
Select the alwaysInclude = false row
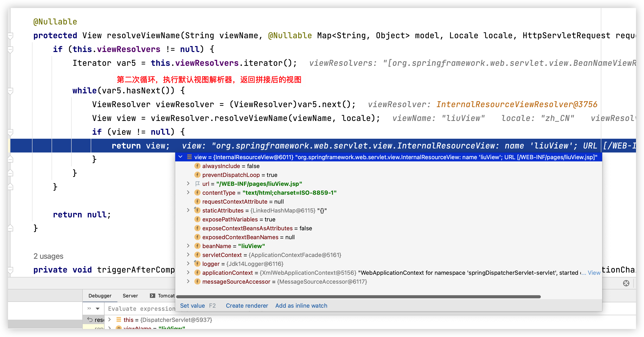point(388,166)
